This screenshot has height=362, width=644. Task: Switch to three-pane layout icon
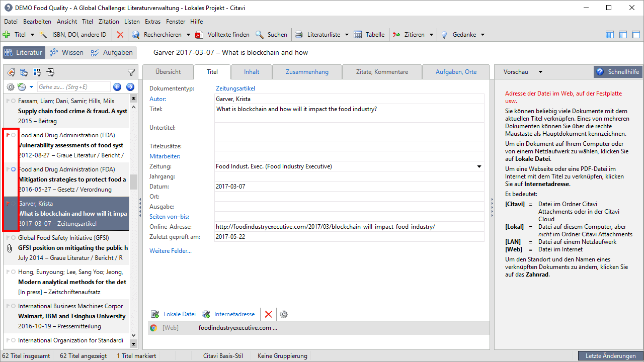(x=610, y=35)
